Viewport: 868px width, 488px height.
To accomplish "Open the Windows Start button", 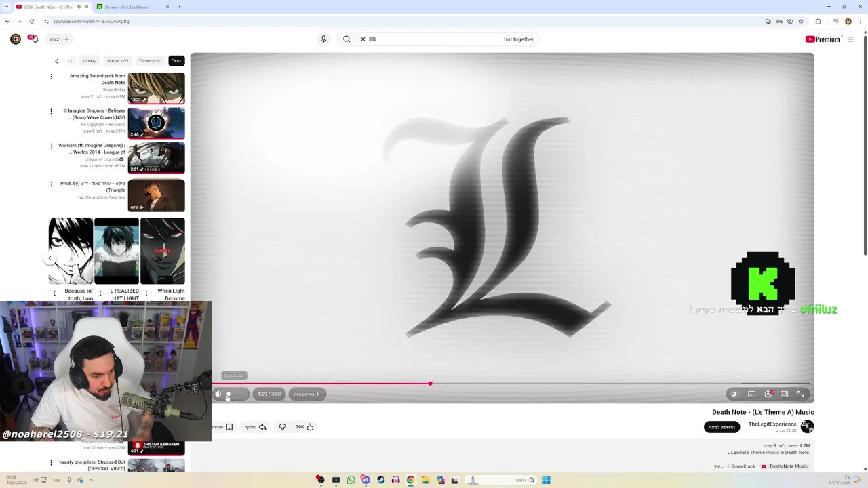I will click(x=546, y=480).
